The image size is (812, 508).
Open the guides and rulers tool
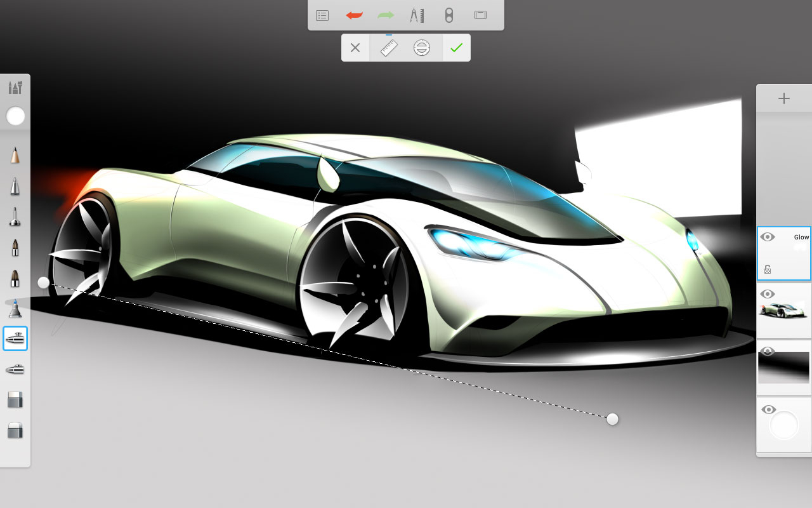pos(417,15)
